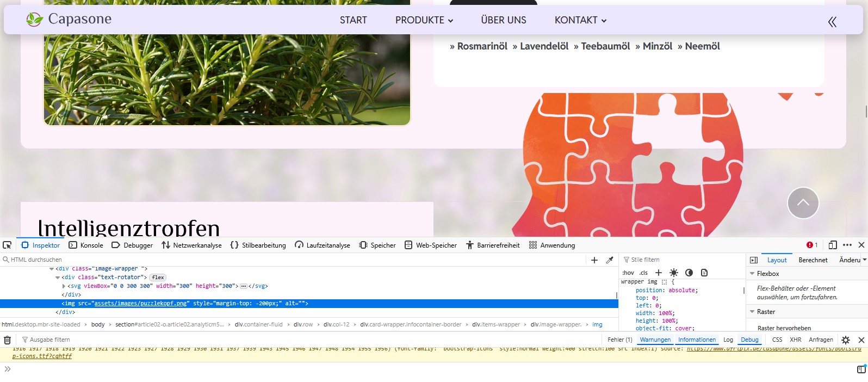Open the Barrierefreiheit tab
This screenshot has width=868, height=382.
point(493,245)
